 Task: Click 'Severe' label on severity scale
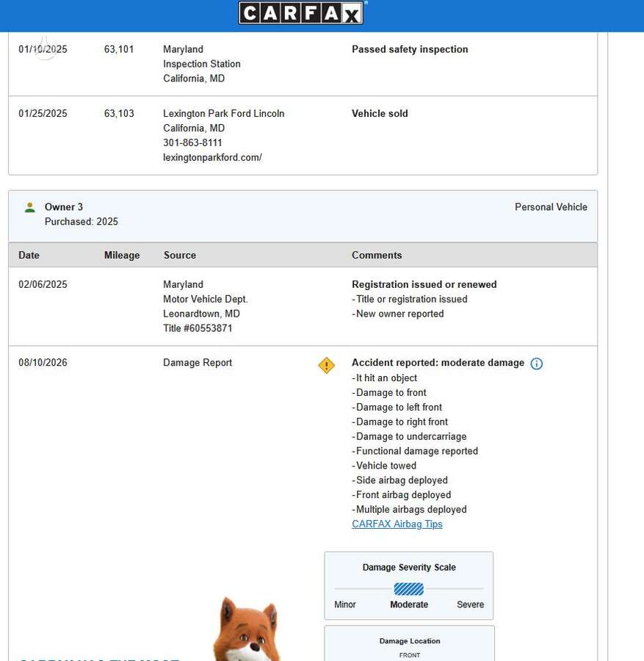coord(471,604)
